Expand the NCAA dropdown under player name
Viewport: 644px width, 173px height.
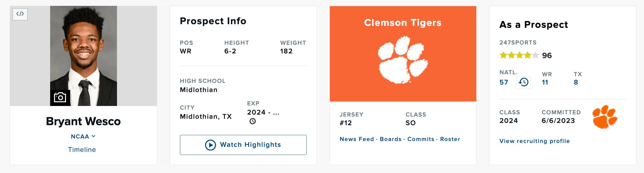click(x=83, y=137)
